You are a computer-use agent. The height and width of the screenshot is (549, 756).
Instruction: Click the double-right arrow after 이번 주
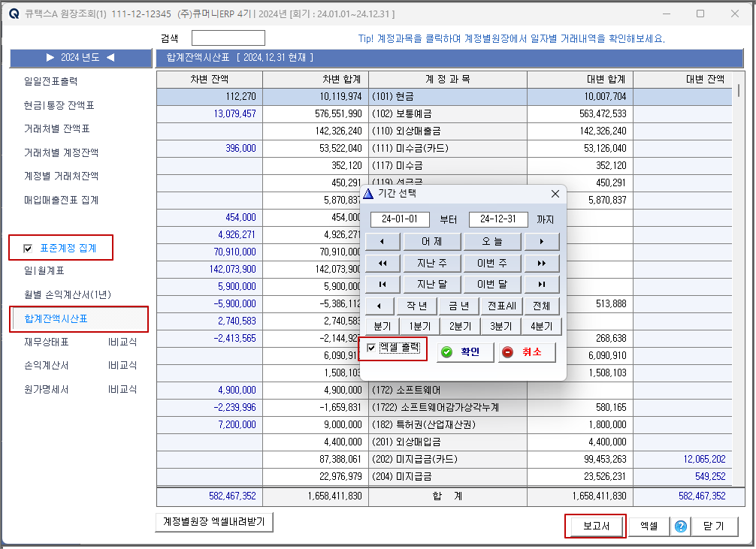[x=543, y=262]
